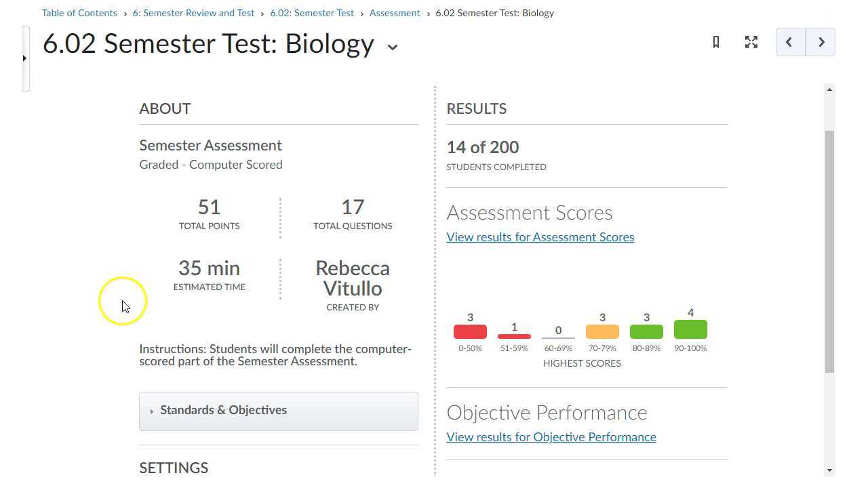The image size is (868, 488).
Task: Select the green 90-100% score bar
Action: pyautogui.click(x=690, y=329)
